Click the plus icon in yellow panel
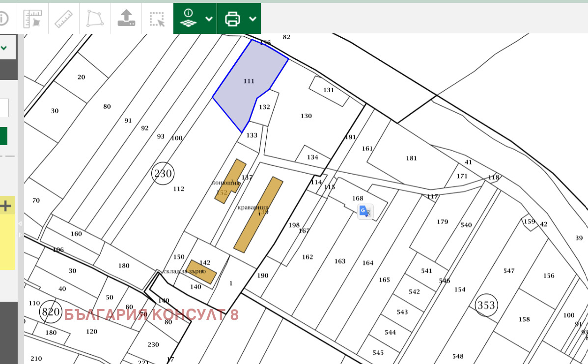The image size is (588, 364). click(6, 206)
